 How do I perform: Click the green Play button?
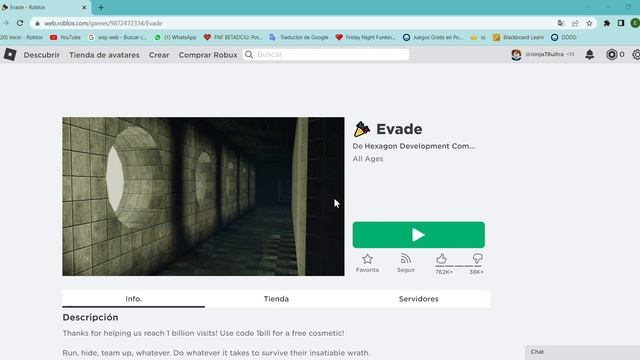click(x=418, y=235)
